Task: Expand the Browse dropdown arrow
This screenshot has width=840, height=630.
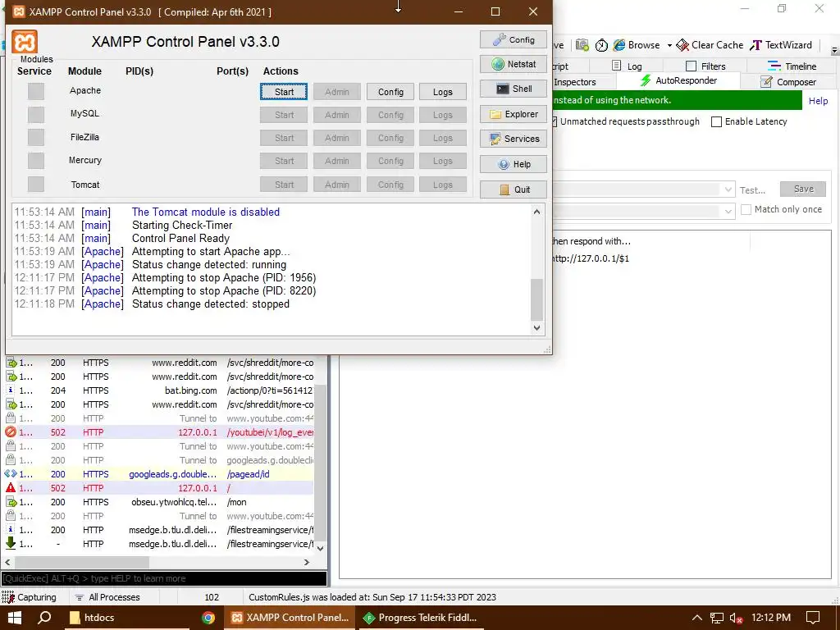Action: click(x=669, y=46)
